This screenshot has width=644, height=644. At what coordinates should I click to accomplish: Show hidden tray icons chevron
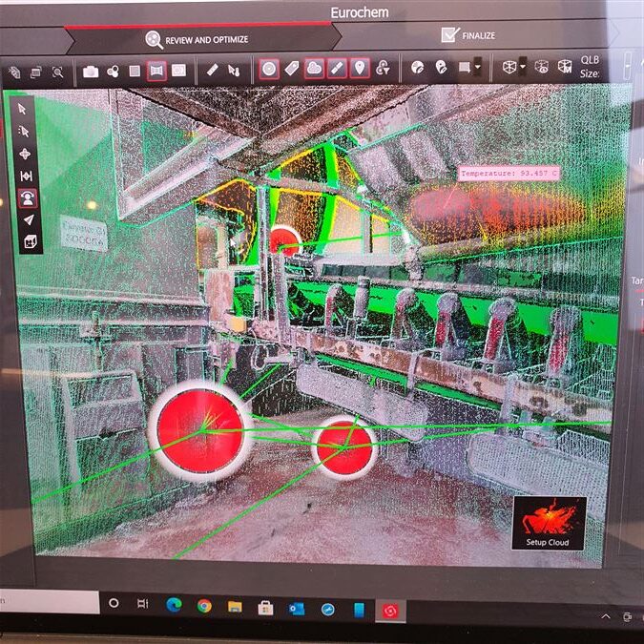pyautogui.click(x=606, y=616)
